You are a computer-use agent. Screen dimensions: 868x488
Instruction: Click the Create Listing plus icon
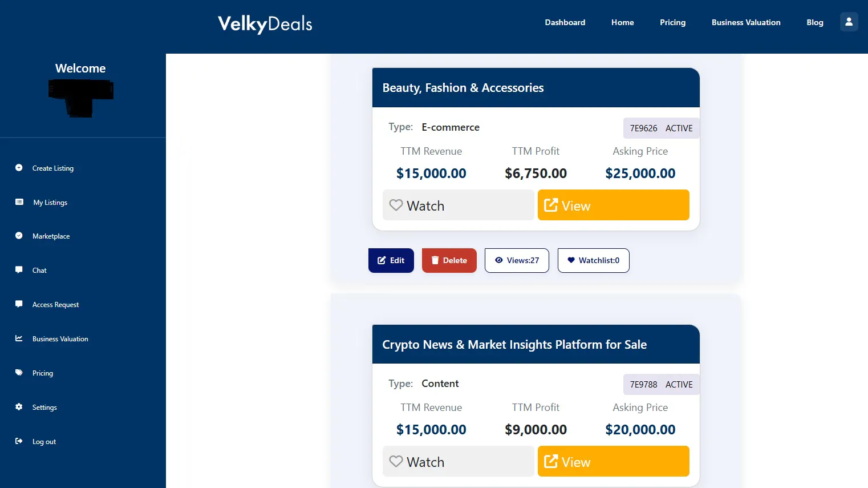coord(19,168)
